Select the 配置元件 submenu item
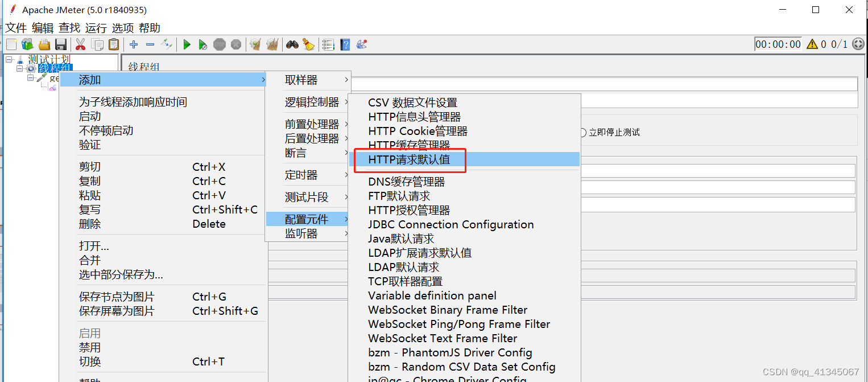This screenshot has width=868, height=382. pos(308,219)
